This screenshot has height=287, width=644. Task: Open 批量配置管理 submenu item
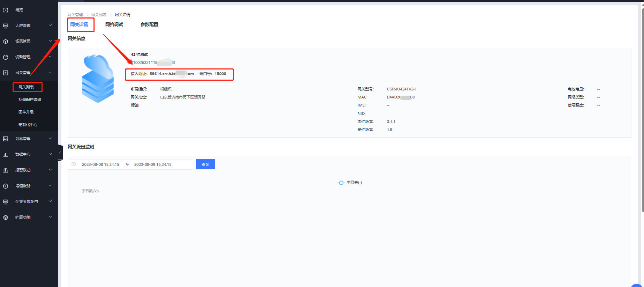30,100
